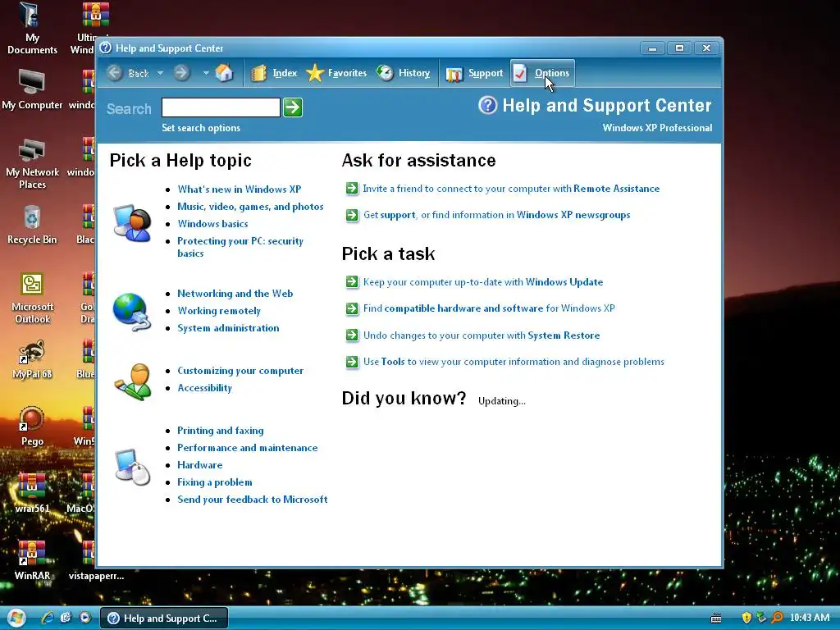Open Working remotely topic
This screenshot has width=840, height=630.
click(218, 311)
